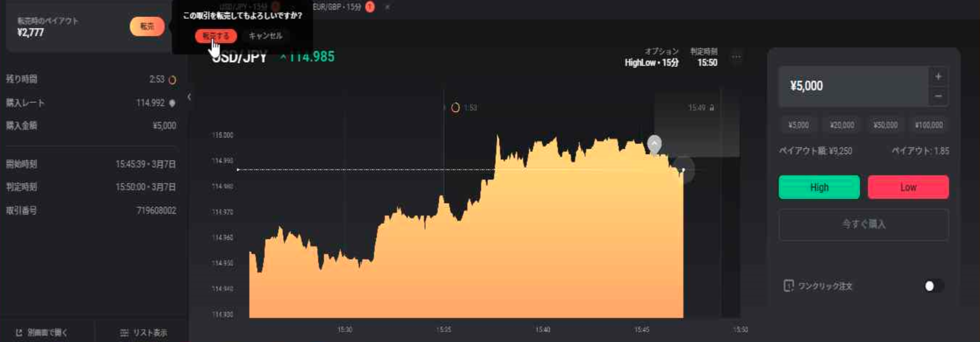Click the ¥2,777 resale payout value
The width and height of the screenshot is (980, 342).
click(x=31, y=33)
